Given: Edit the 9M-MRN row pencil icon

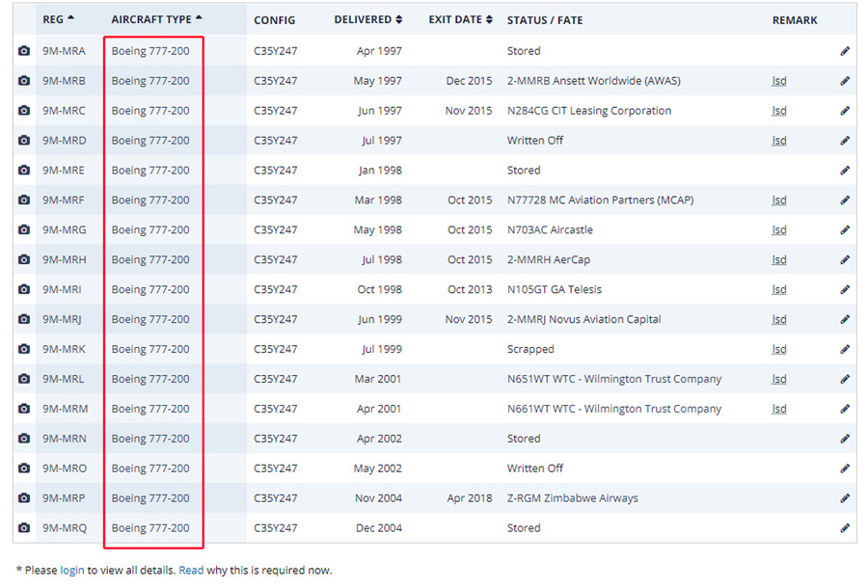Looking at the screenshot, I should point(845,439).
